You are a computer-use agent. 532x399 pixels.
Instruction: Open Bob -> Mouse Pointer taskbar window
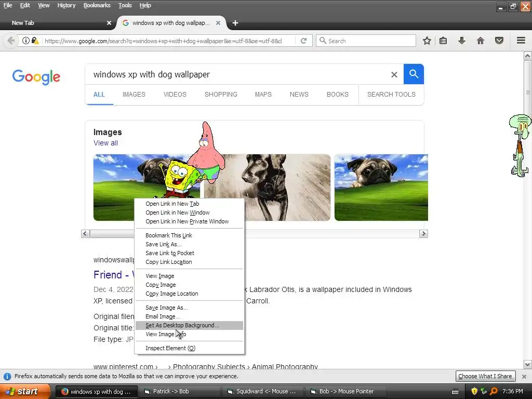(346, 392)
